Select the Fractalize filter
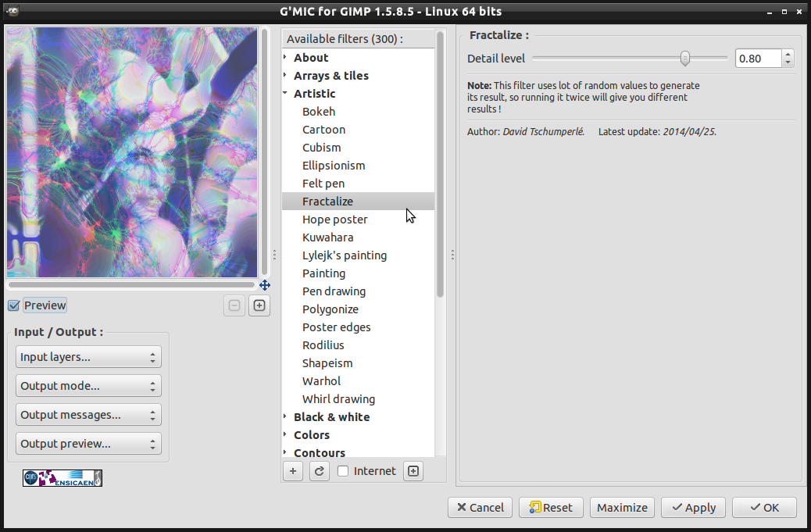Image resolution: width=811 pixels, height=532 pixels. click(x=358, y=202)
